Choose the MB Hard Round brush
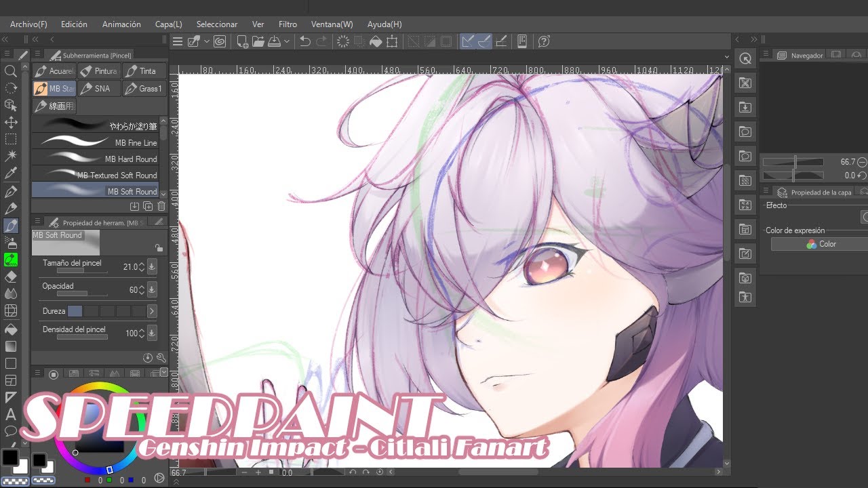 96,159
